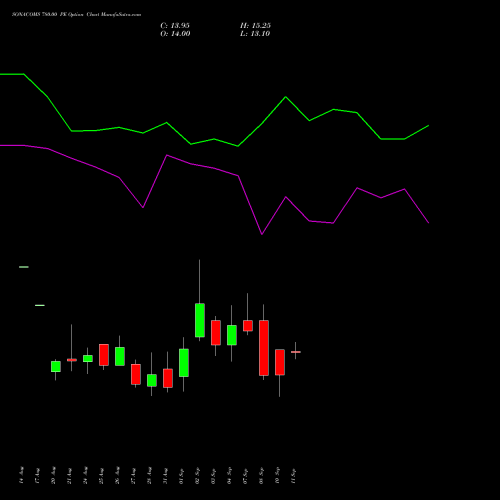Click the small red candle above 07 Sep
This screenshot has height=500, width=500.
[x=248, y=326]
